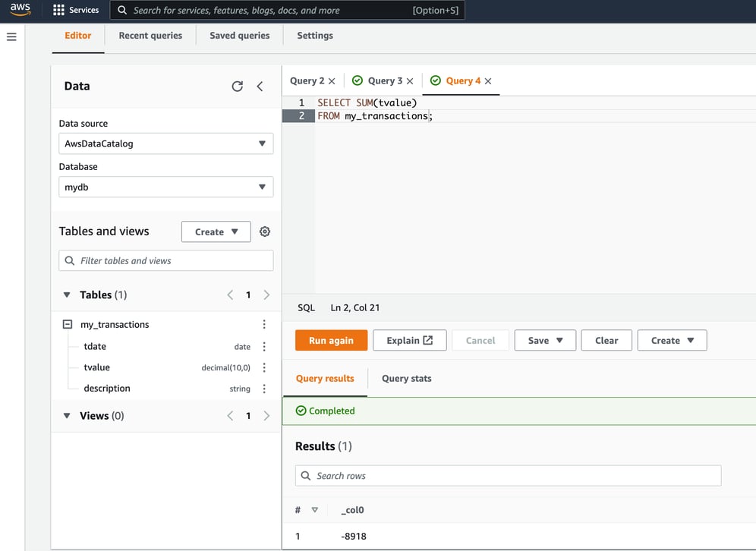
Task: Click the hamburger navigation menu
Action: (11, 36)
